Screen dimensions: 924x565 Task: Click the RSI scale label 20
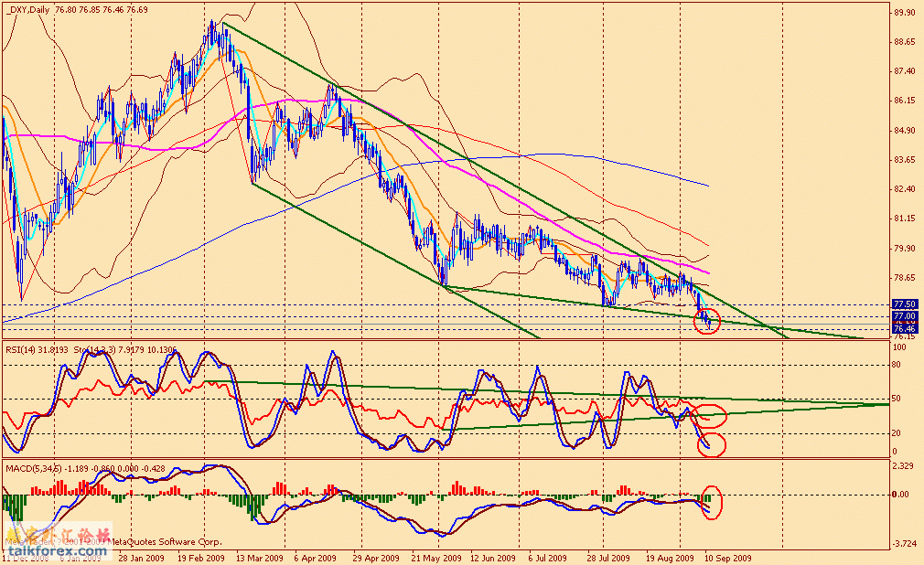tap(897, 433)
